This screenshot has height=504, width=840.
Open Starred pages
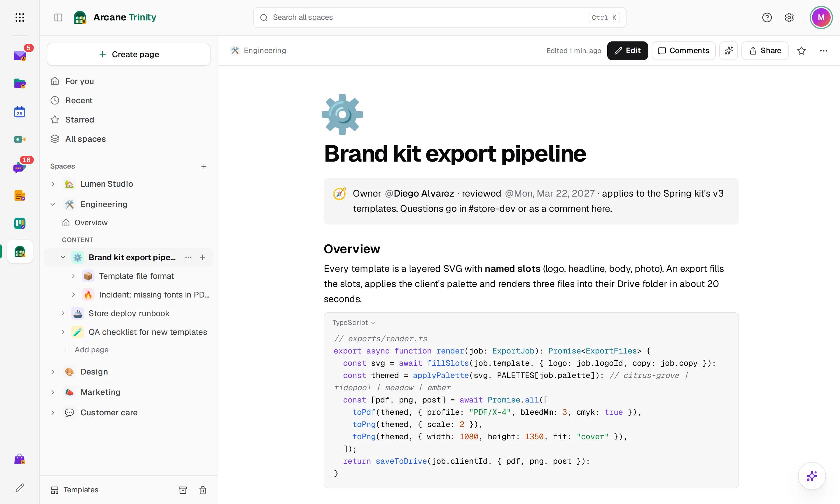pyautogui.click(x=129, y=120)
